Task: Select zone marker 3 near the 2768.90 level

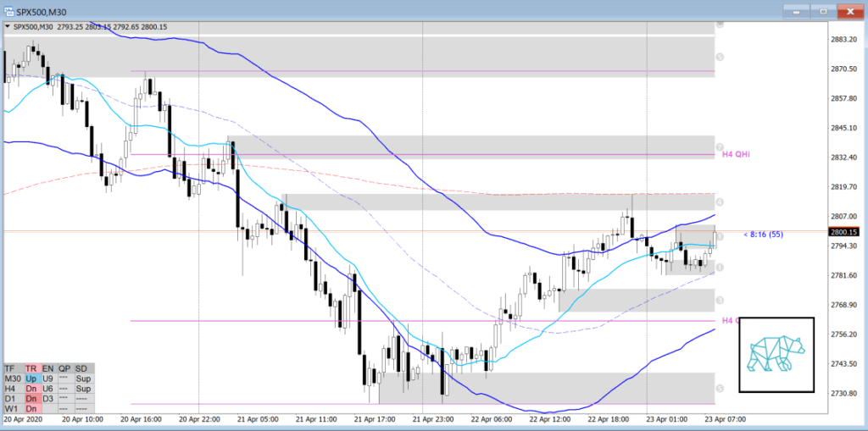Action: coord(720,300)
